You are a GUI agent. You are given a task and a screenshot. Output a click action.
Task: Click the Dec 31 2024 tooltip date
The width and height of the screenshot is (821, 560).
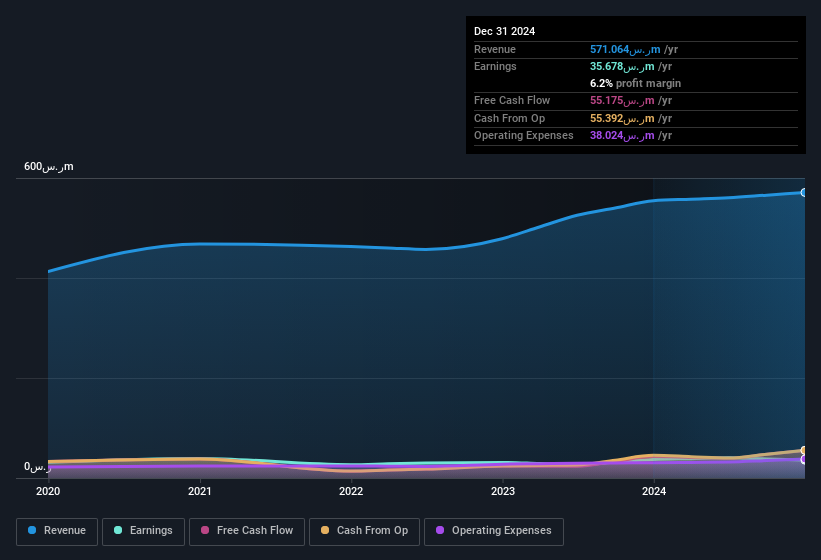[x=504, y=31]
